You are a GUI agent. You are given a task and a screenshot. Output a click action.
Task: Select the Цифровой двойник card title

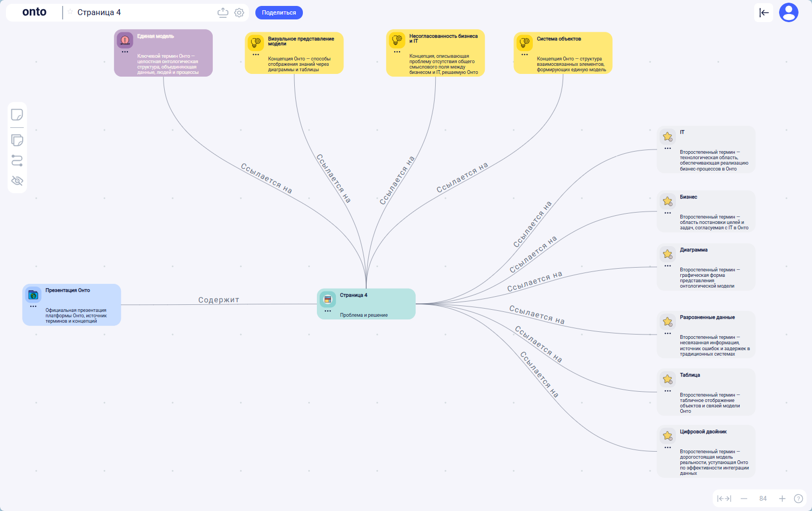point(703,432)
